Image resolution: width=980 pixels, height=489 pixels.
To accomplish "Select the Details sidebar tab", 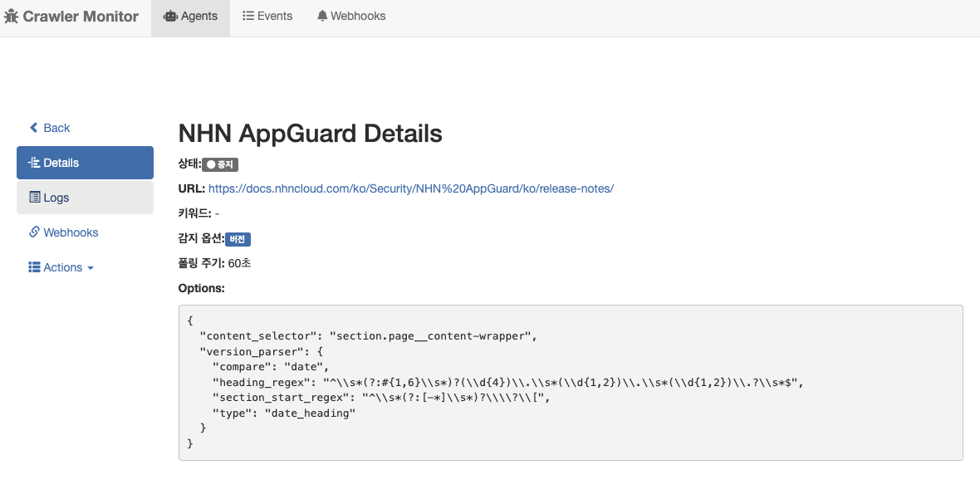I will [85, 163].
